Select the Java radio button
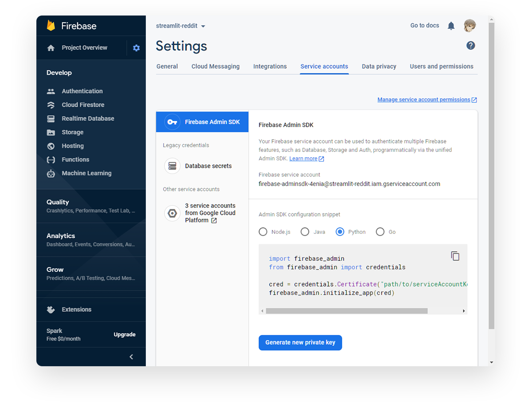532x403 pixels. click(x=305, y=232)
